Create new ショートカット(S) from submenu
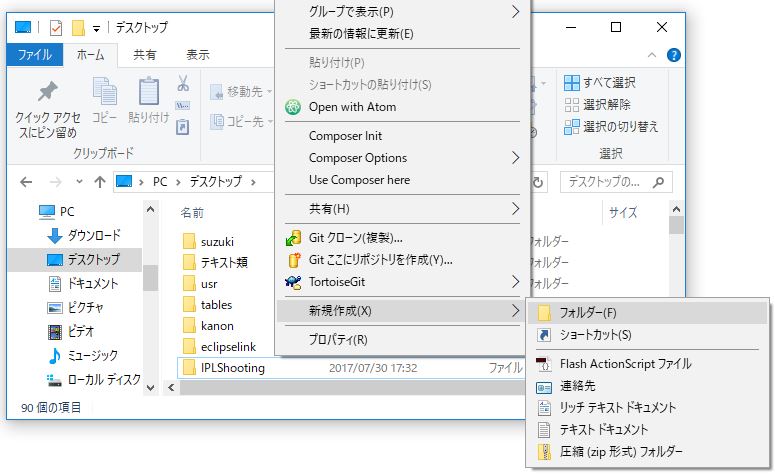Screen dimensions: 775x476 pos(647,335)
